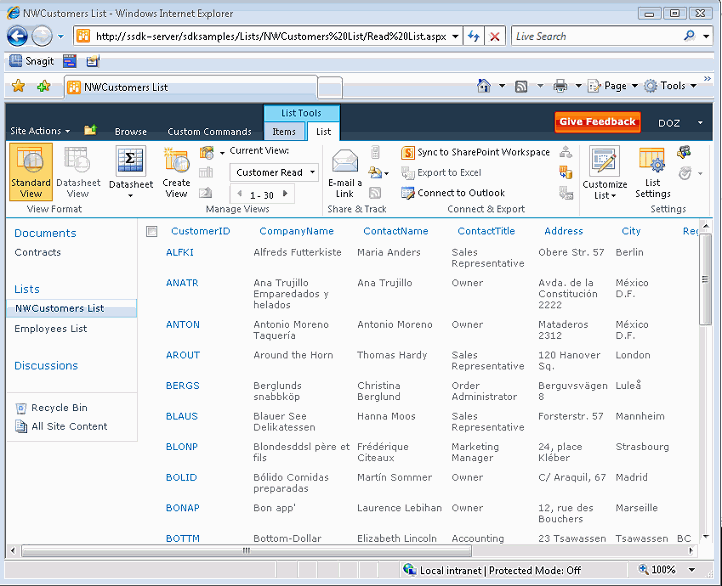Click the Alert Me bell icon

click(x=377, y=172)
